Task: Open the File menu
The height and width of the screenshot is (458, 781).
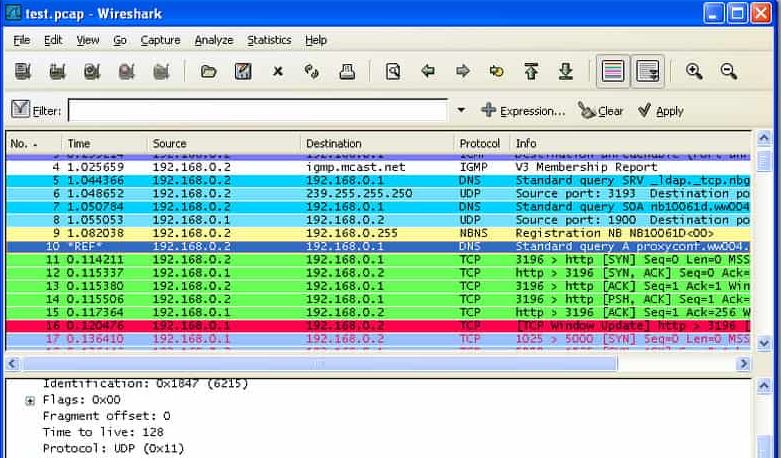Action: [21, 40]
